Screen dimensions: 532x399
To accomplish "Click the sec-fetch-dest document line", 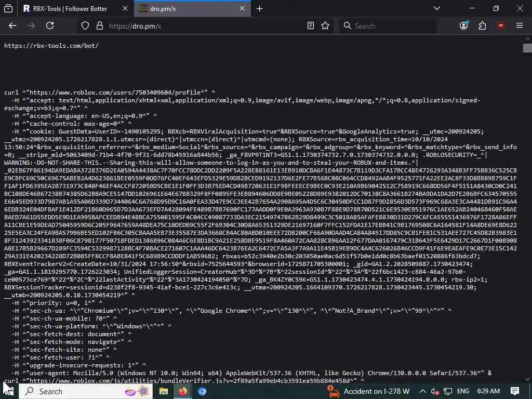I will (72, 334).
